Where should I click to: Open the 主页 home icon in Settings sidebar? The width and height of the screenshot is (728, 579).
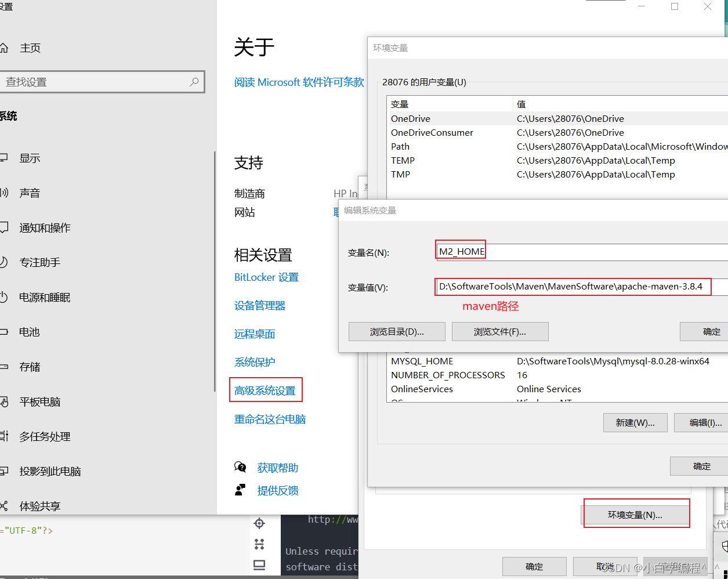point(3,48)
